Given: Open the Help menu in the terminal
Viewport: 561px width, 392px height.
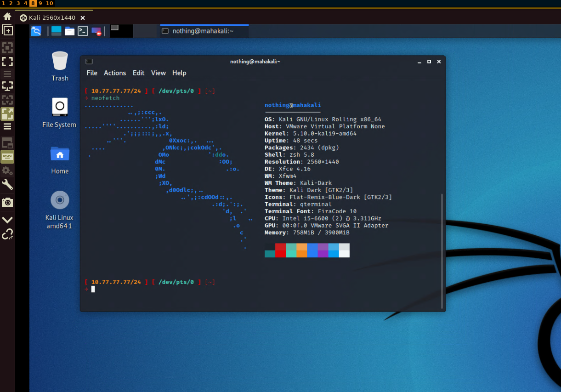Looking at the screenshot, I should click(179, 73).
